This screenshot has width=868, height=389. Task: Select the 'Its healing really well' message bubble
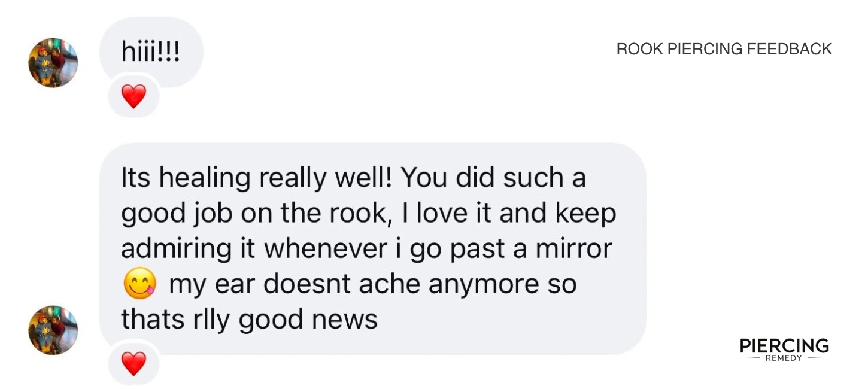click(x=372, y=248)
